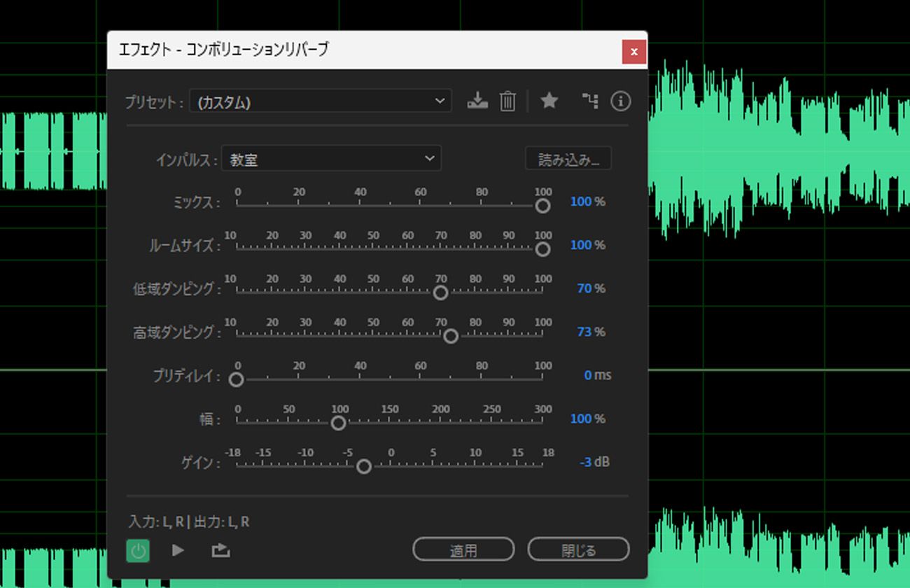Click the 高域ダンピング slider handle
Viewport: 910px width, 588px height.
point(451,336)
